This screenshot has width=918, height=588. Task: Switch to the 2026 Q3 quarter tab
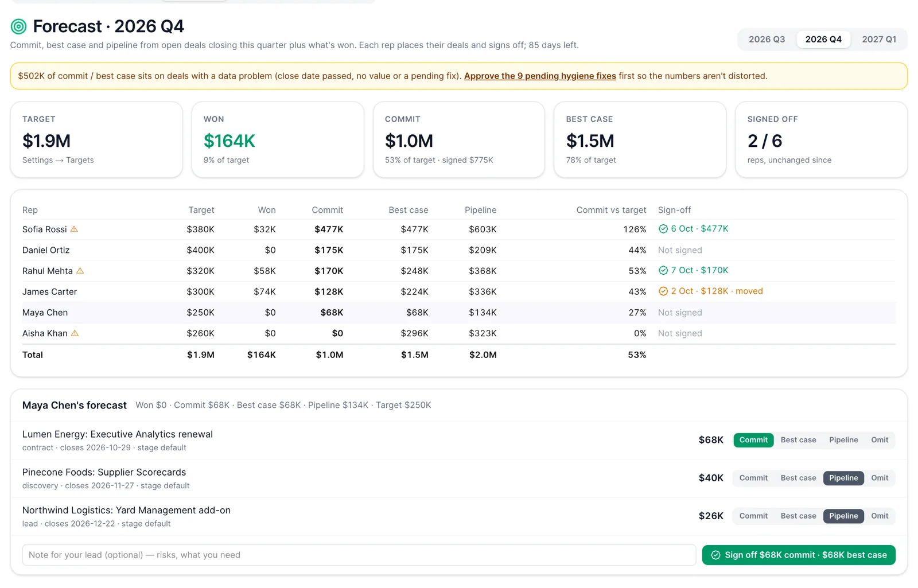pyautogui.click(x=767, y=39)
